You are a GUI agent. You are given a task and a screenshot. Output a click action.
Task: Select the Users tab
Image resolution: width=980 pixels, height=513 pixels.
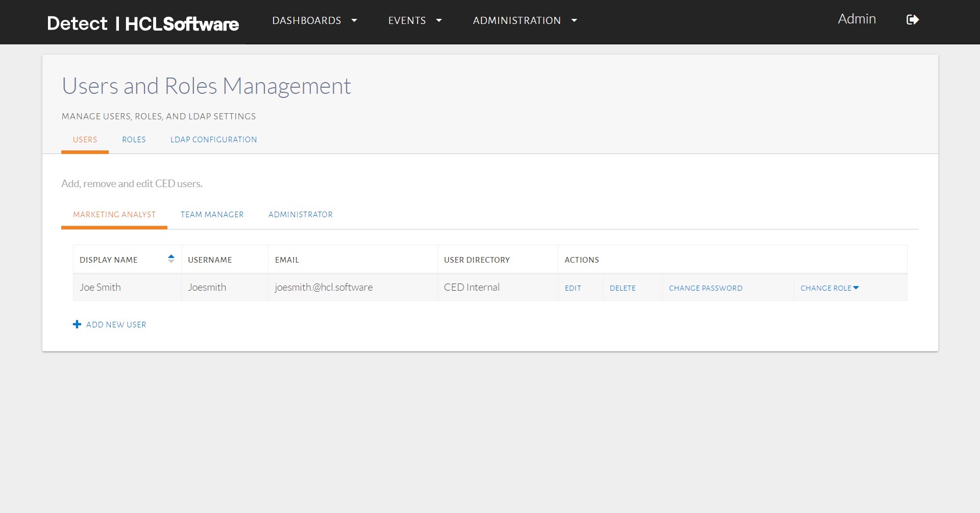point(85,140)
